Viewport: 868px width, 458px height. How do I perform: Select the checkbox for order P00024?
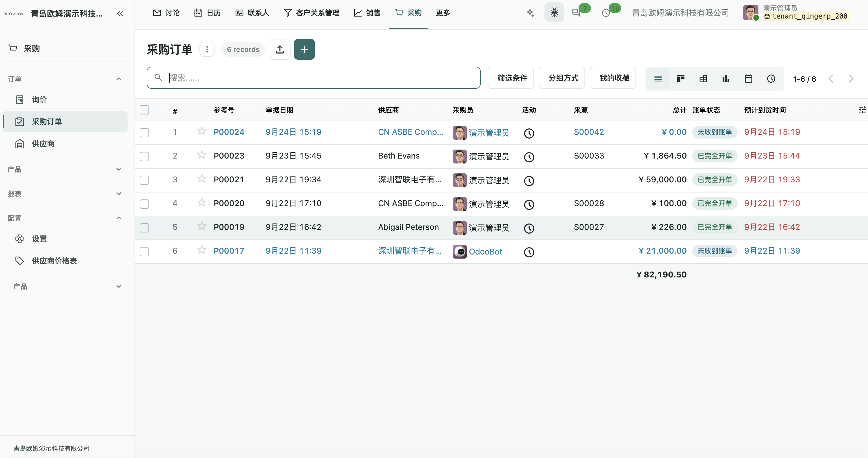144,133
